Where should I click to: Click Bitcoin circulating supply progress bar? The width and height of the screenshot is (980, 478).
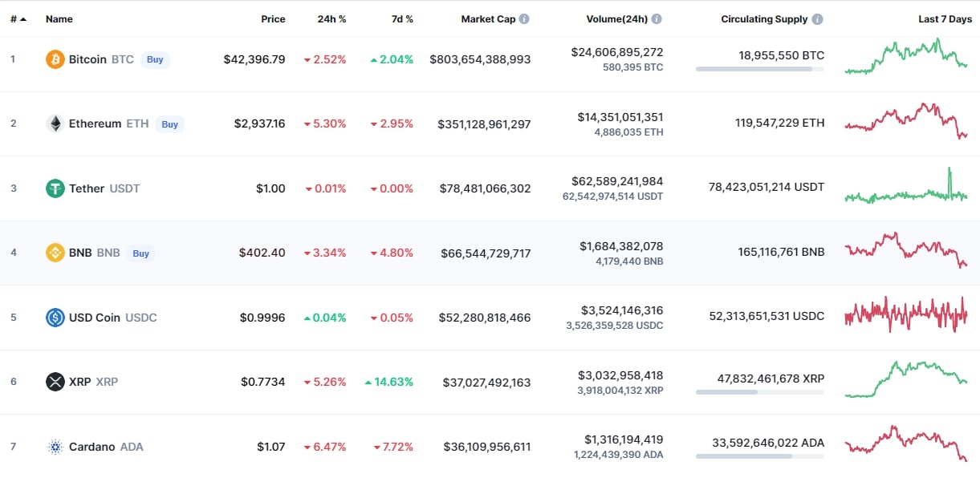(760, 69)
